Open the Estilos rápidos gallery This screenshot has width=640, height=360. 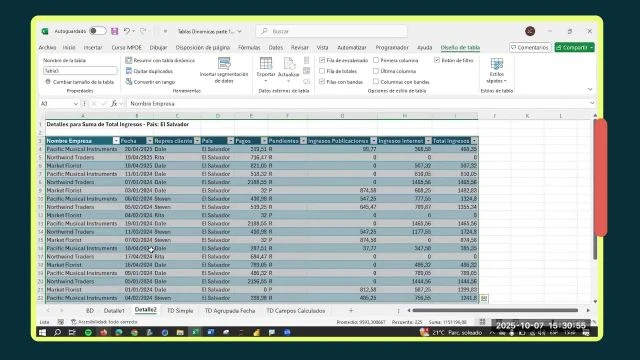[497, 70]
